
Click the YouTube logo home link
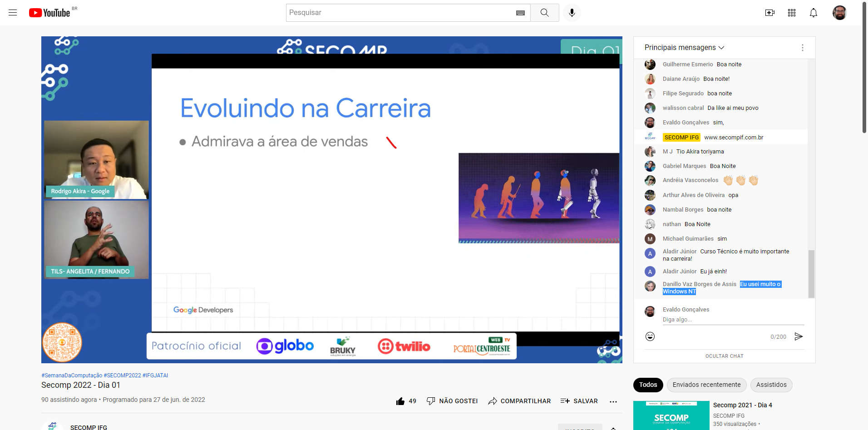coord(49,13)
